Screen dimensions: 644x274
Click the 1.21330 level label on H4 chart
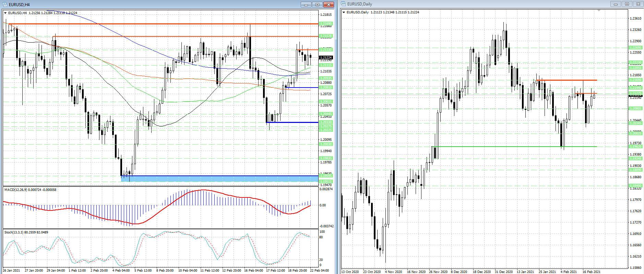pyautogui.click(x=325, y=50)
